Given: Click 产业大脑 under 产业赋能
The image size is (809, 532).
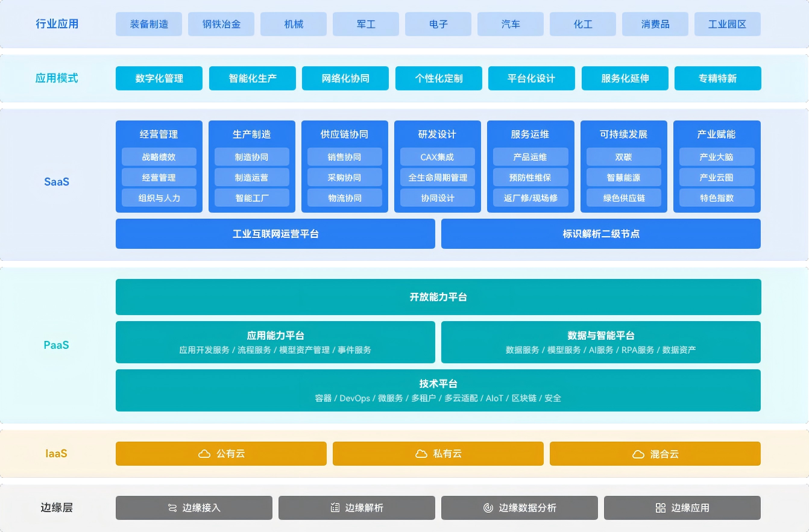Looking at the screenshot, I should (x=717, y=157).
